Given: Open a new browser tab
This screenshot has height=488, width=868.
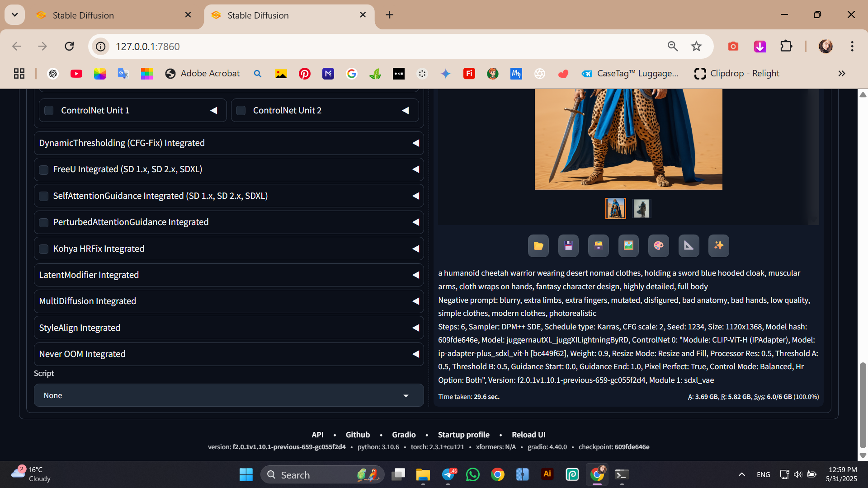Looking at the screenshot, I should coord(389,15).
